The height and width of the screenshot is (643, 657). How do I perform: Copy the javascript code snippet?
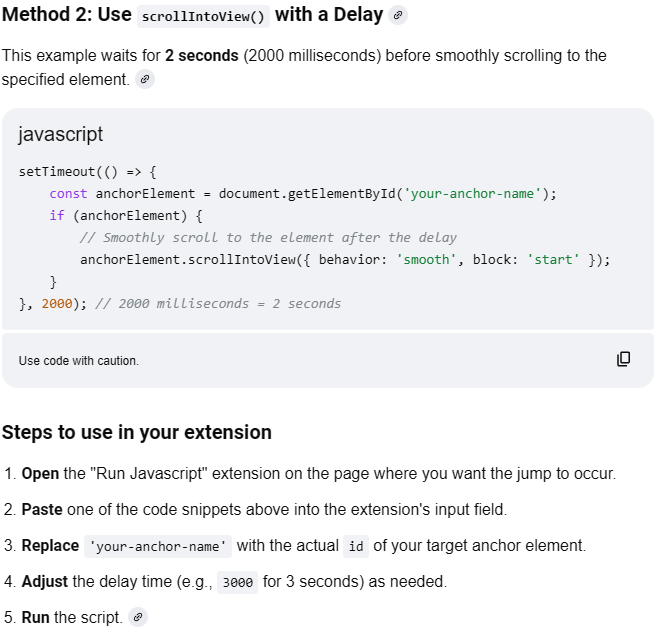623,359
